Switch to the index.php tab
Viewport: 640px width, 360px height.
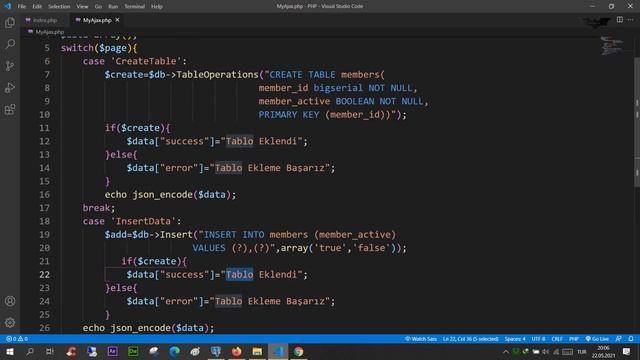pyautogui.click(x=45, y=20)
